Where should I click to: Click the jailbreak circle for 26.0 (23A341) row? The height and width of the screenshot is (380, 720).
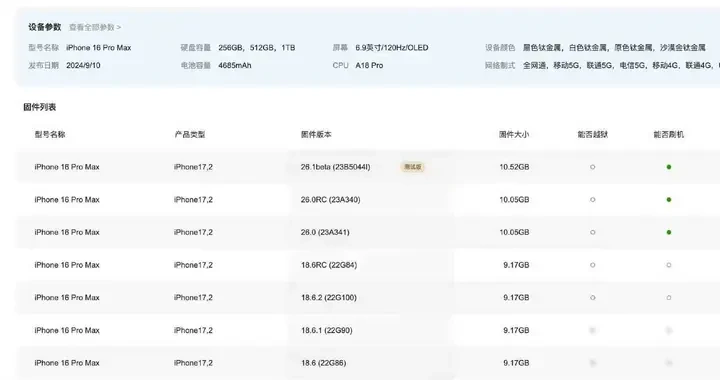pyautogui.click(x=592, y=232)
